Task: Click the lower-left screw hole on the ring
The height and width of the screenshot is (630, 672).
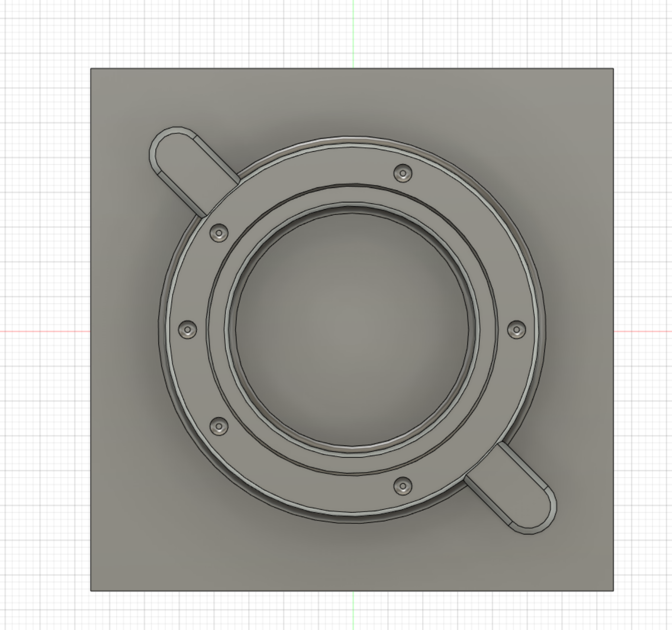Action: (x=219, y=427)
